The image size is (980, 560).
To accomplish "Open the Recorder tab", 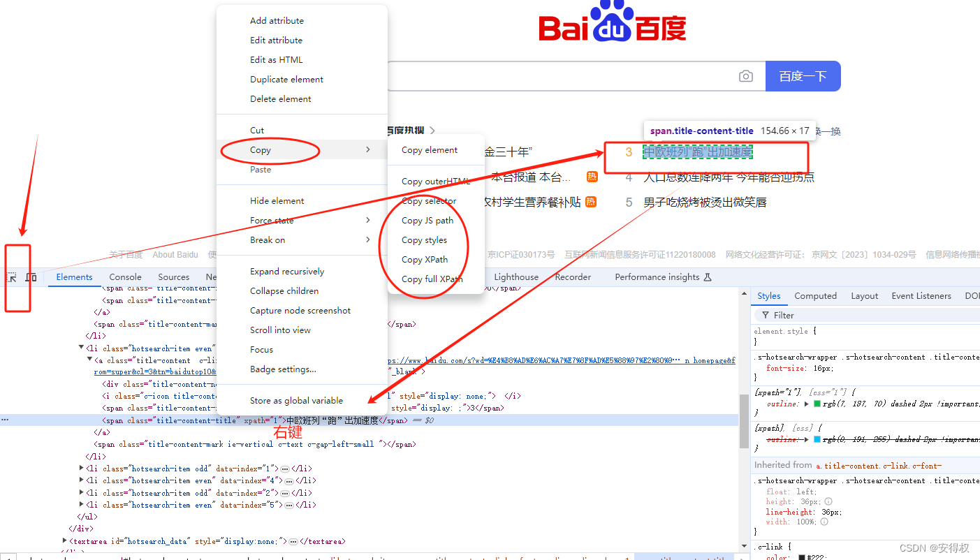I will coord(573,277).
